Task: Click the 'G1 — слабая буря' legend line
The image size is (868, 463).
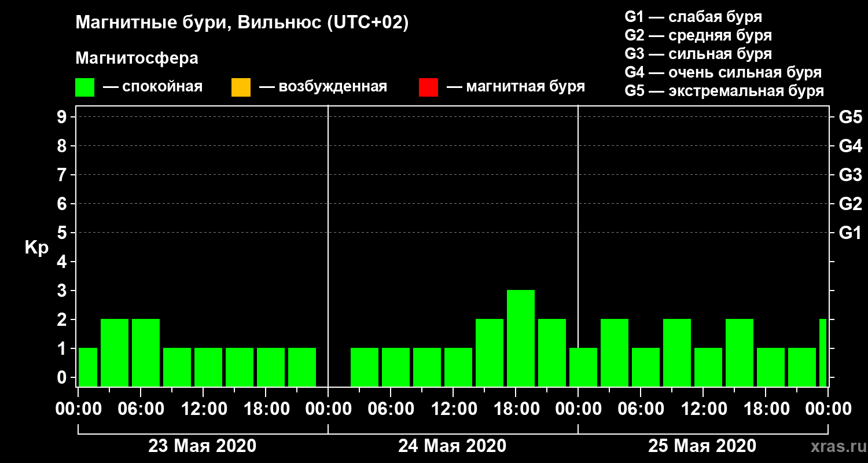Action: pyautogui.click(x=693, y=17)
